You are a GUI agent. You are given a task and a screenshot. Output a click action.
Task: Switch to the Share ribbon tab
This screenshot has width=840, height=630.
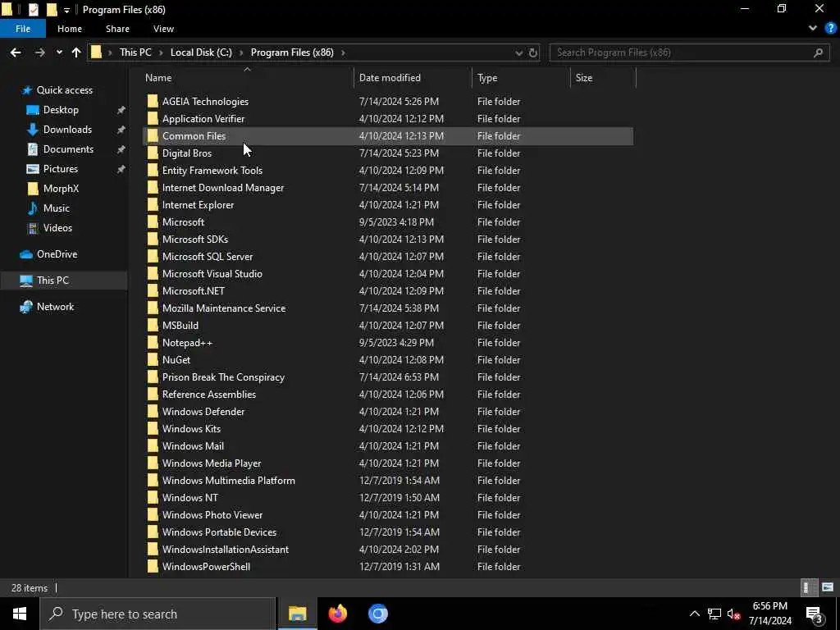click(117, 29)
